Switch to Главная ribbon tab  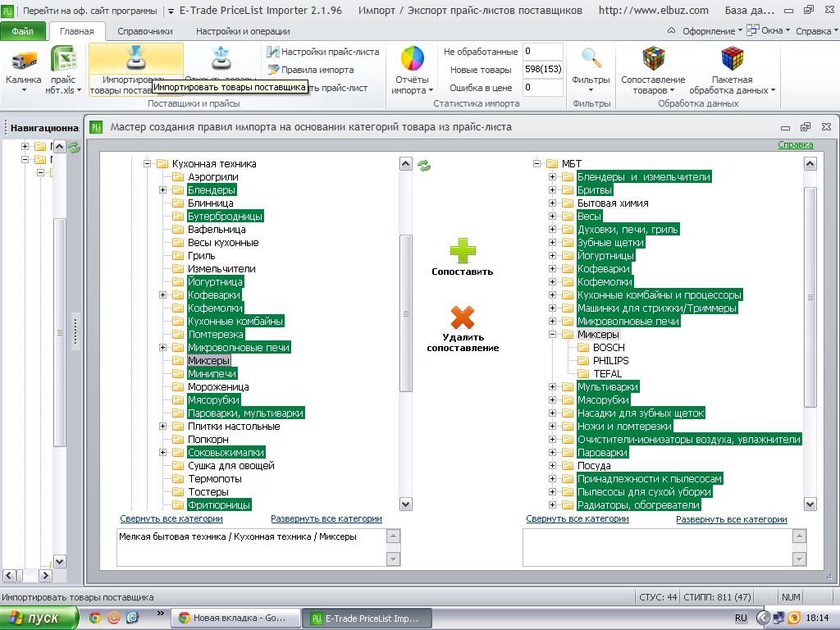click(76, 31)
